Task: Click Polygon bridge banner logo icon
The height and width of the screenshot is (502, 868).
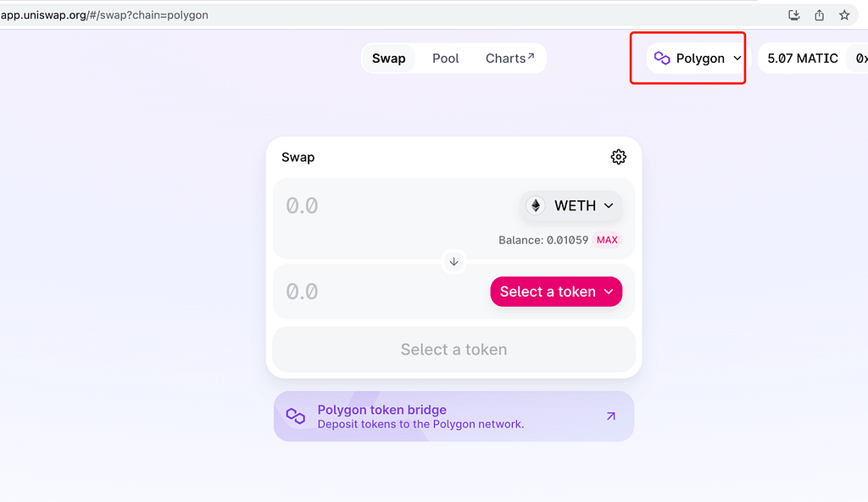Action: click(x=296, y=416)
